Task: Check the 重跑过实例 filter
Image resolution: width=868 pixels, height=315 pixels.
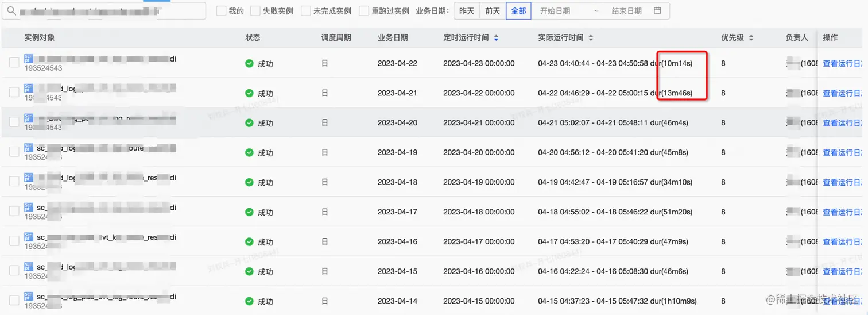Action: click(x=364, y=11)
